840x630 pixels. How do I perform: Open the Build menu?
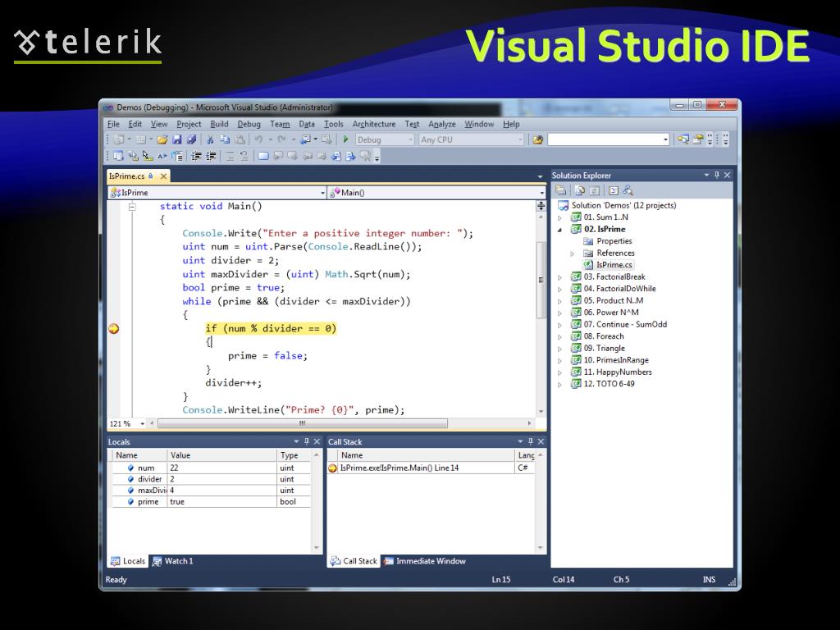(x=219, y=125)
